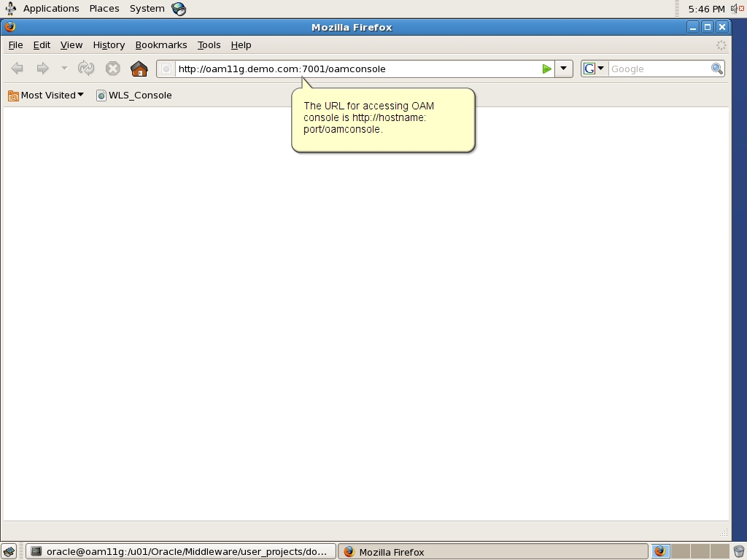Click the magnifying glass search icon

[x=716, y=68]
